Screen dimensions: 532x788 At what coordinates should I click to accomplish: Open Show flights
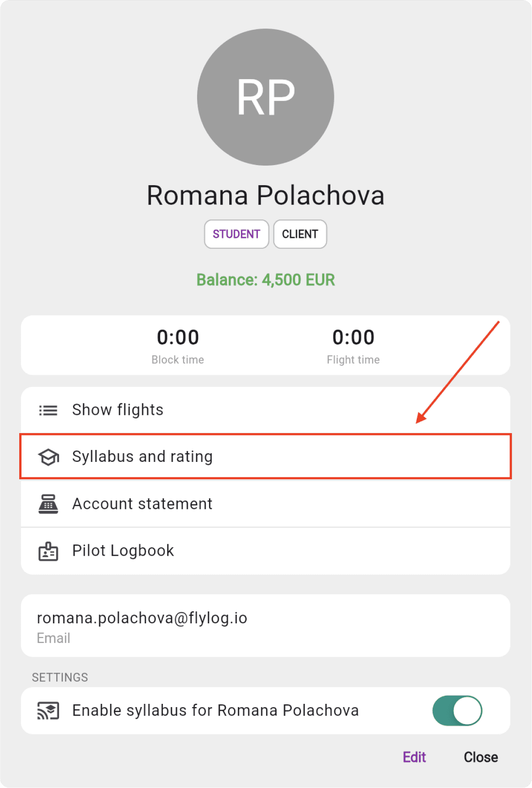point(265,410)
